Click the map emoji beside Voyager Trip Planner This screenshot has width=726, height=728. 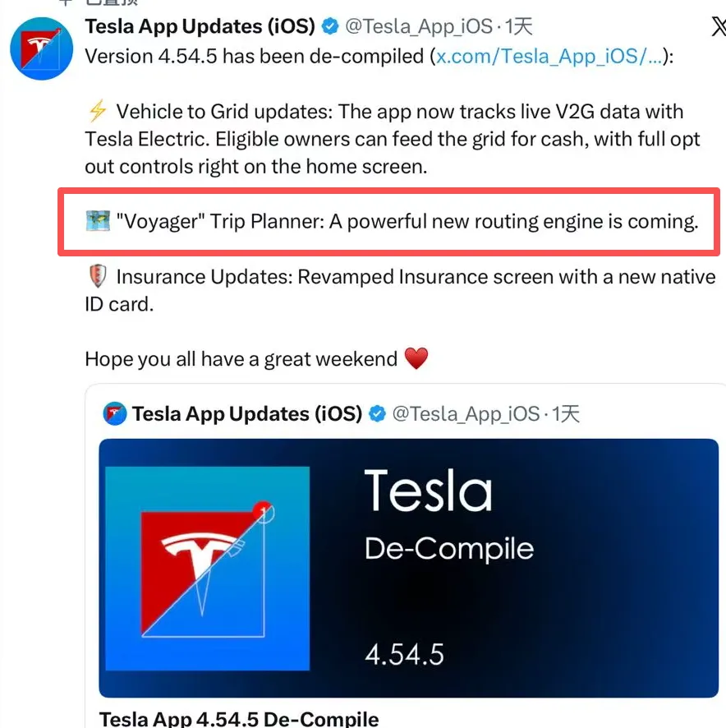click(98, 222)
